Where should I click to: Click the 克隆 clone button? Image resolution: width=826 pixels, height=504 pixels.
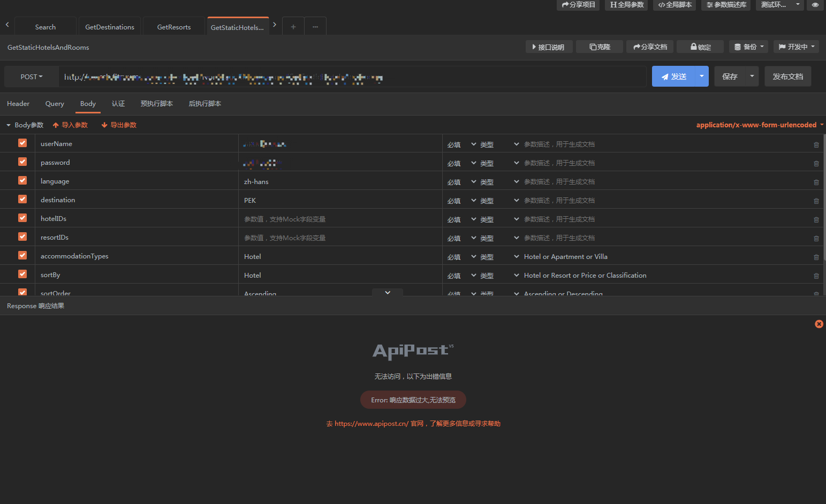600,47
